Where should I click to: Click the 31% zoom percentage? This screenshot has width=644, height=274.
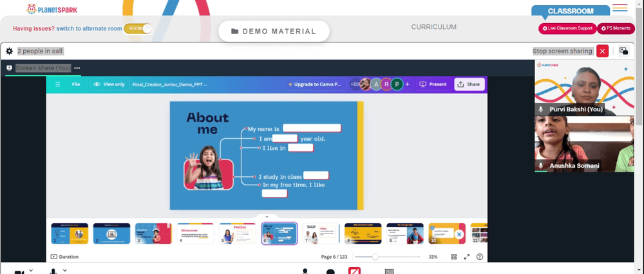click(433, 257)
